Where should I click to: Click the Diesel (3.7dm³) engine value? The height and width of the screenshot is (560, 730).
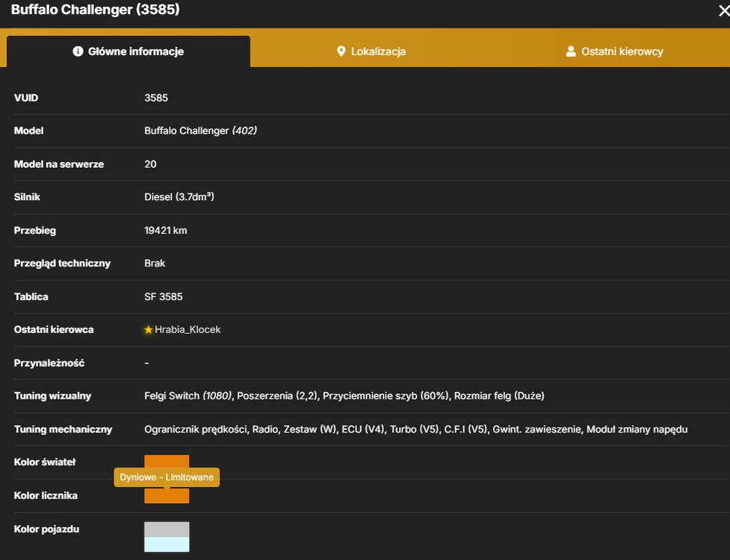click(x=179, y=196)
